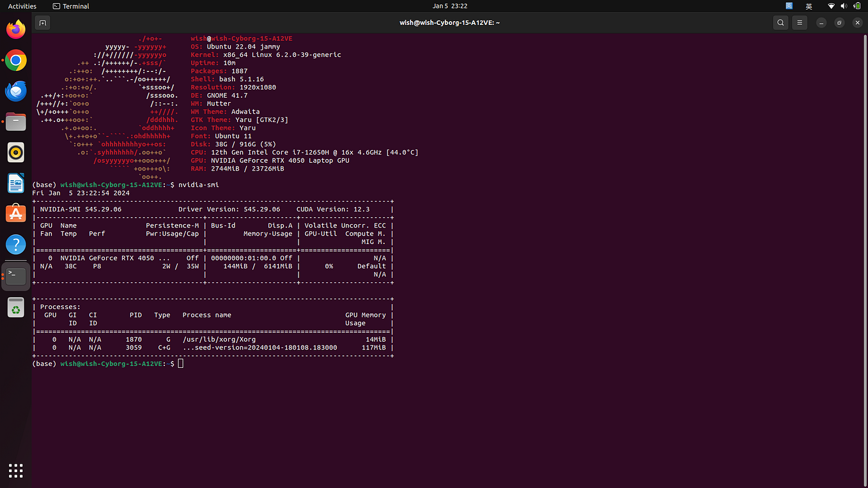Open the system status menu near the battery
Screen dimensions: 868x488
coord(844,6)
